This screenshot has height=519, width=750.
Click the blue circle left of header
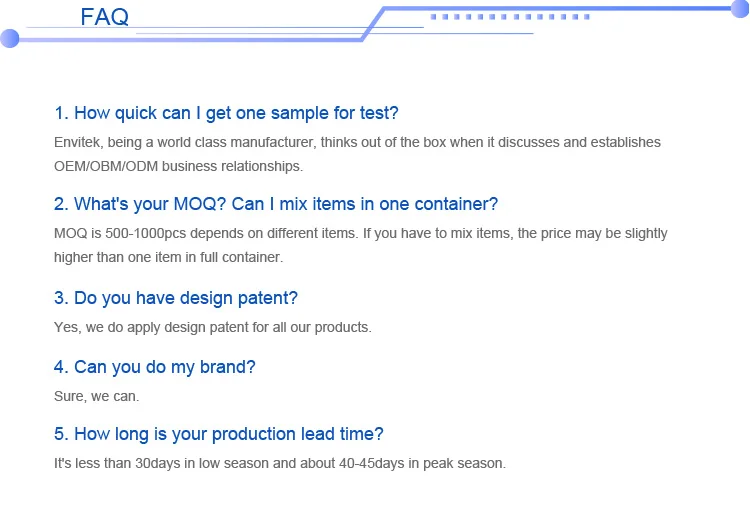click(x=10, y=39)
